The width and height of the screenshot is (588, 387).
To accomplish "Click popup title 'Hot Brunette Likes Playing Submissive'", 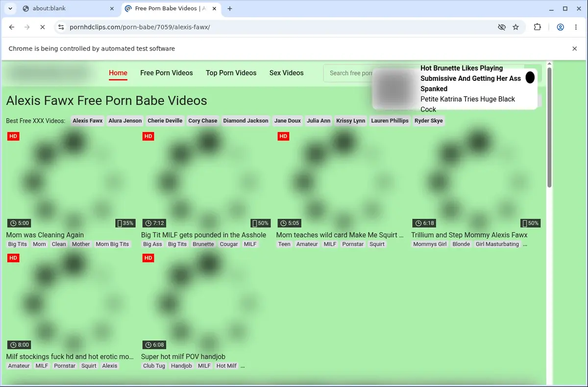I will [471, 78].
